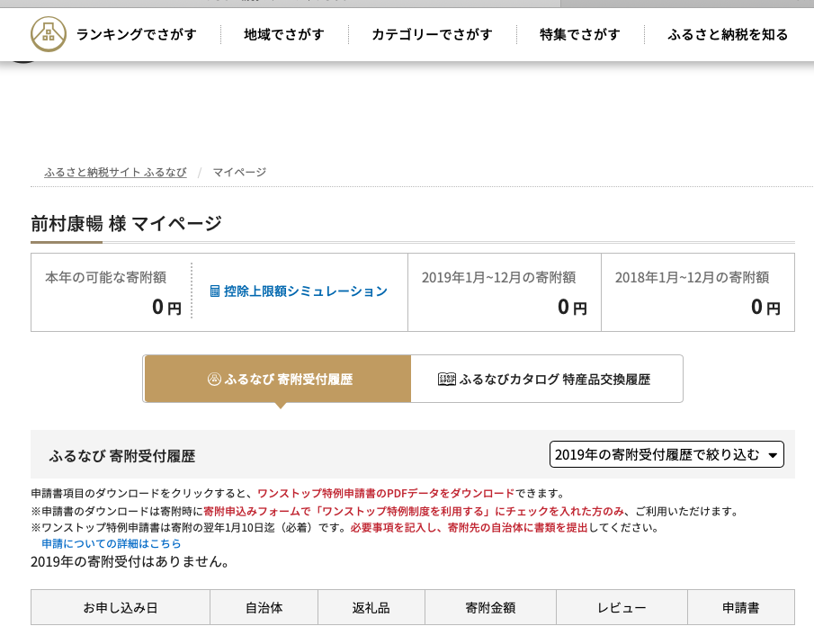Open 申請についての詳細はこちら link

pyautogui.click(x=112, y=543)
